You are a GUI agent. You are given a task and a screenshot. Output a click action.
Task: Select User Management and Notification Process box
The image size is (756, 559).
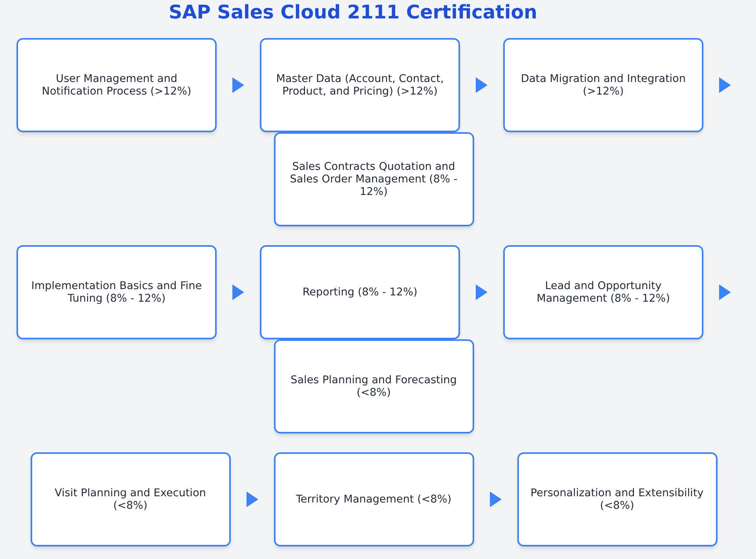click(117, 85)
